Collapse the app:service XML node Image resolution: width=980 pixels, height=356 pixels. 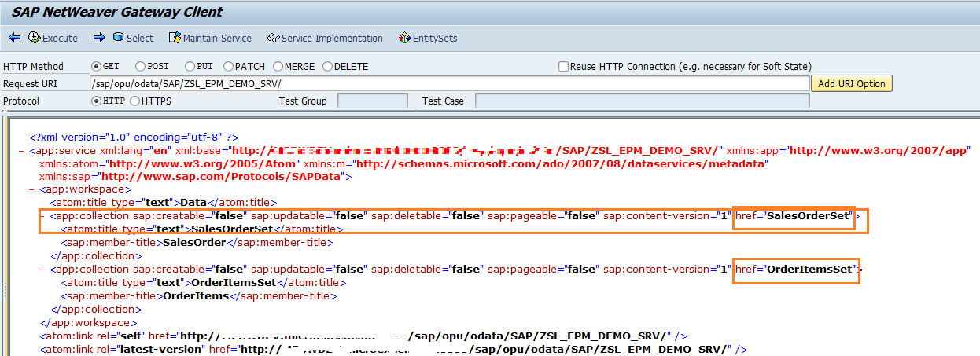21,150
